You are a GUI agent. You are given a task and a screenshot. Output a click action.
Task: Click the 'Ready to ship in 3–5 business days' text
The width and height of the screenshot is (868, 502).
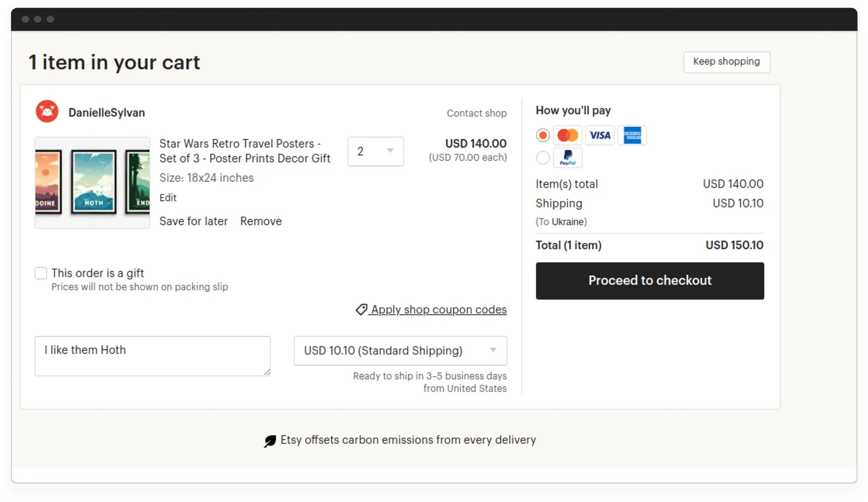[430, 376]
